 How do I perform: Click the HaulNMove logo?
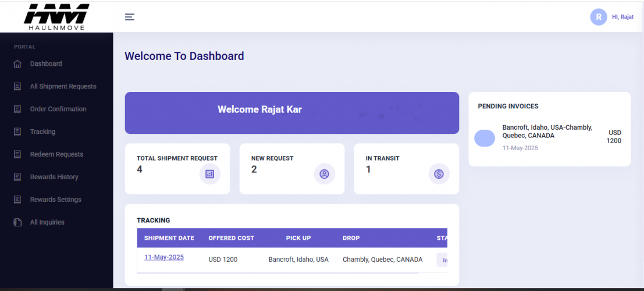pos(56,16)
